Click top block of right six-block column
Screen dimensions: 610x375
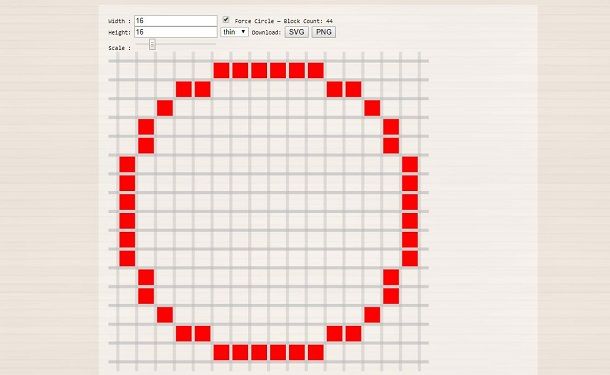[x=410, y=165]
